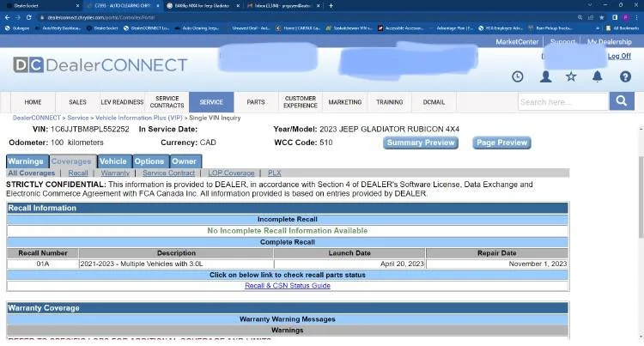The height and width of the screenshot is (346, 644).
Task: Open the TRAINING menu
Action: click(x=389, y=102)
